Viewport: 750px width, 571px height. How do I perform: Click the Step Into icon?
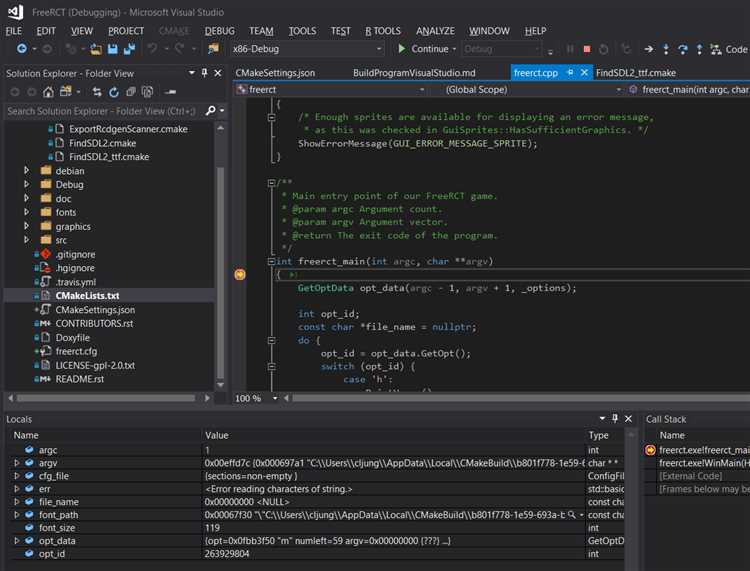pos(666,49)
